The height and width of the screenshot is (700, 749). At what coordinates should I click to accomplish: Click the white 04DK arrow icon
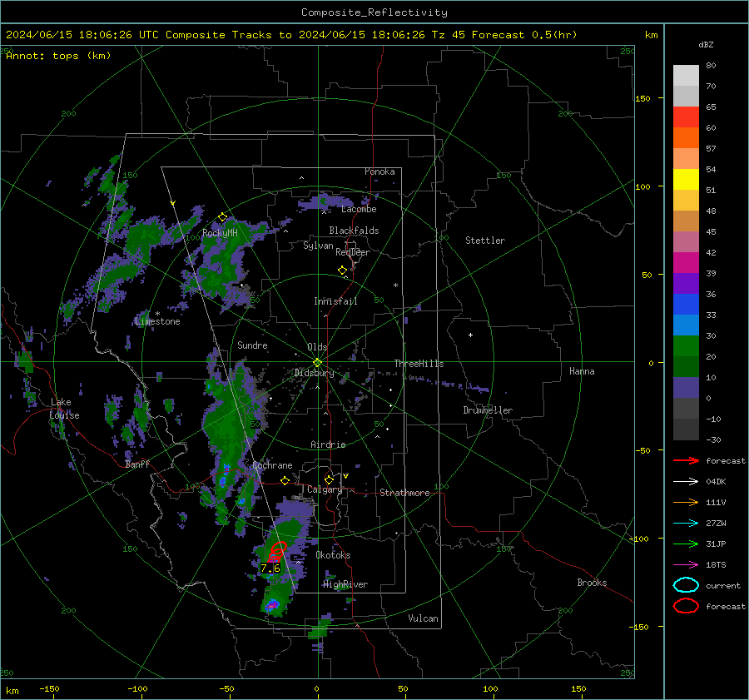pyautogui.click(x=686, y=481)
